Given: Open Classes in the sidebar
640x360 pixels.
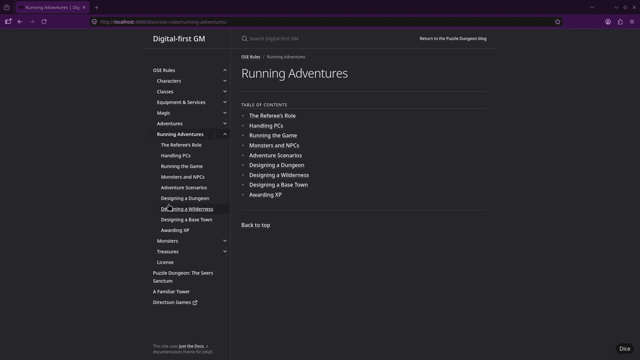Looking at the screenshot, I should pos(165,91).
